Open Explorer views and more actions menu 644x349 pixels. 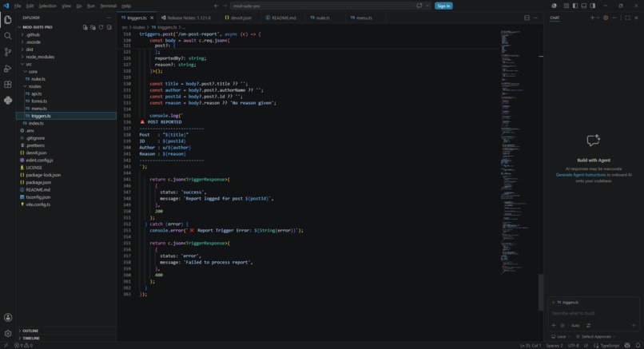coord(109,18)
